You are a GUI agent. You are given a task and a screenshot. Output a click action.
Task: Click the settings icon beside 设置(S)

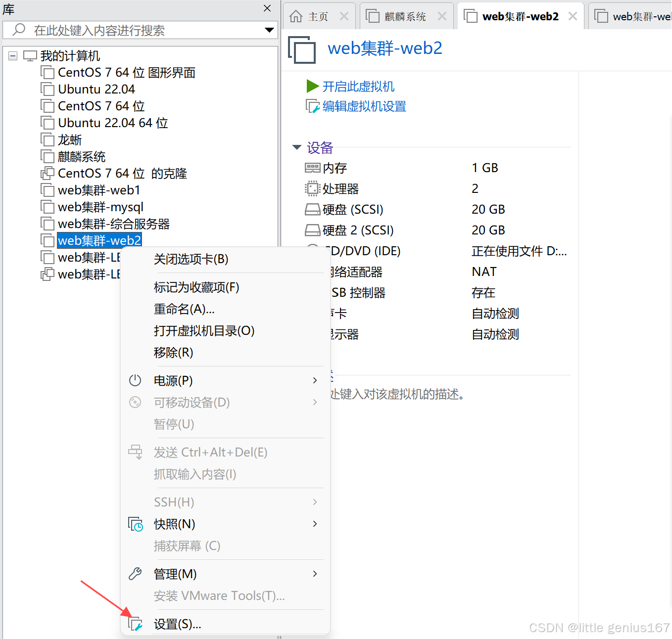click(x=135, y=624)
